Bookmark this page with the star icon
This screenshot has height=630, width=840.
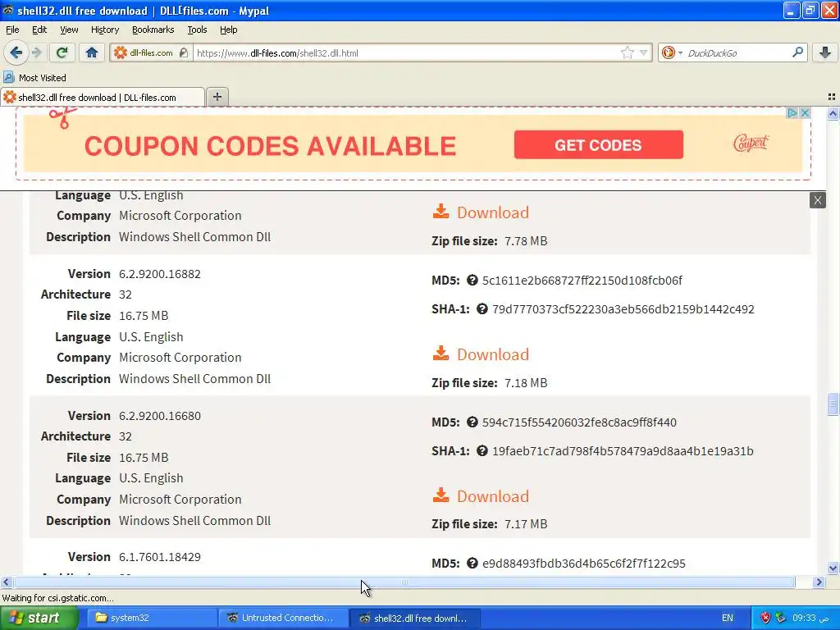627,52
